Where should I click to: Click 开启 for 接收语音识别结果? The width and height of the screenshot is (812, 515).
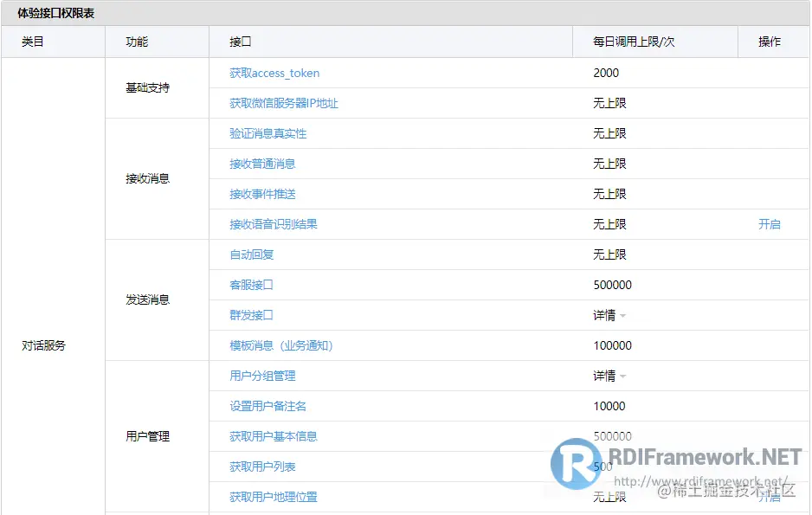(x=769, y=224)
